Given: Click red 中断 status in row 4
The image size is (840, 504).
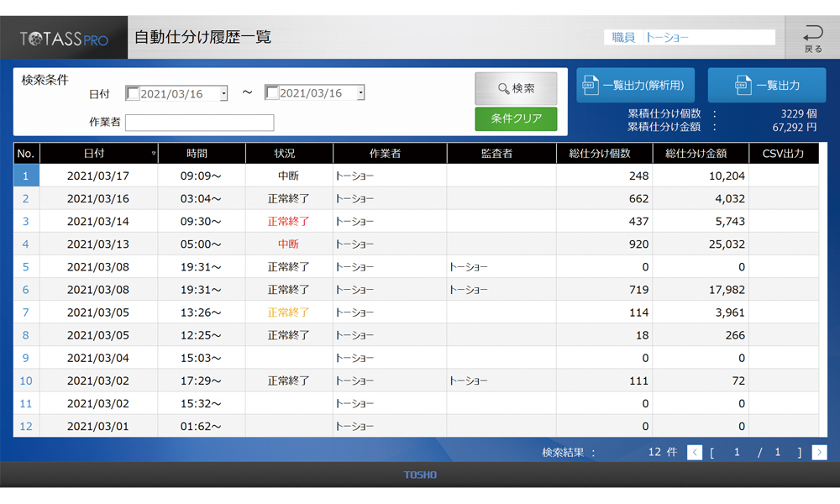Looking at the screenshot, I should click(288, 244).
